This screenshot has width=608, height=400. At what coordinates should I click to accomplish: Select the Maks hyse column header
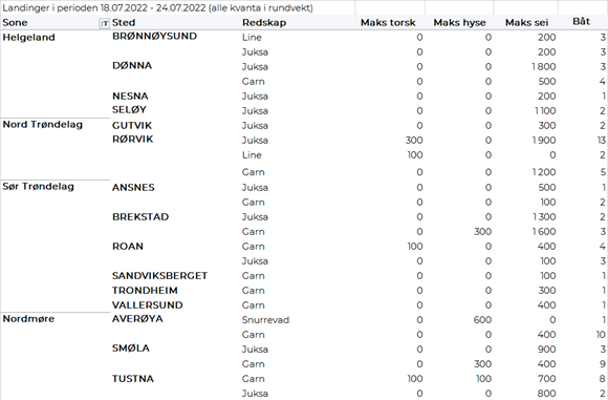pyautogui.click(x=459, y=22)
